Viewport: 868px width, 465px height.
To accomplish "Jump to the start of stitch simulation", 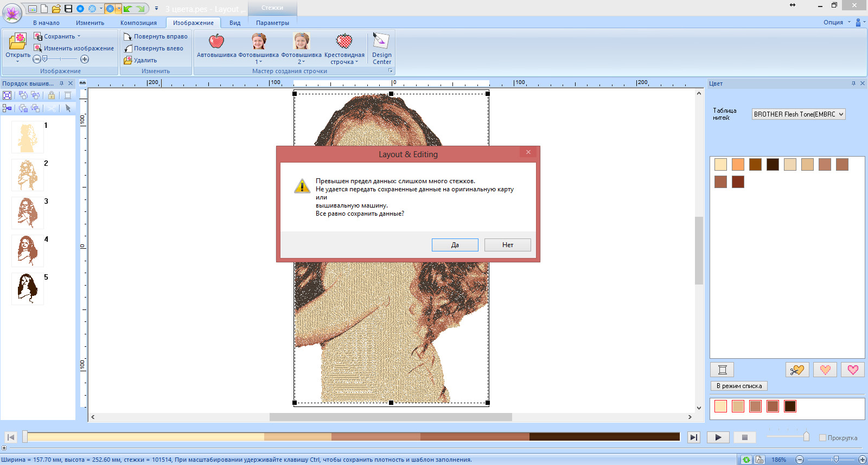I will pos(11,437).
